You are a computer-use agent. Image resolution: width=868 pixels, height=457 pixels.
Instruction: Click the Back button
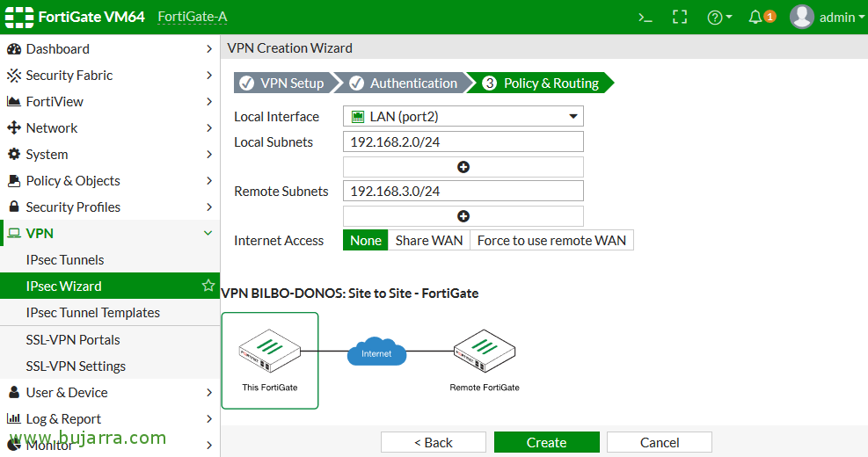click(434, 443)
